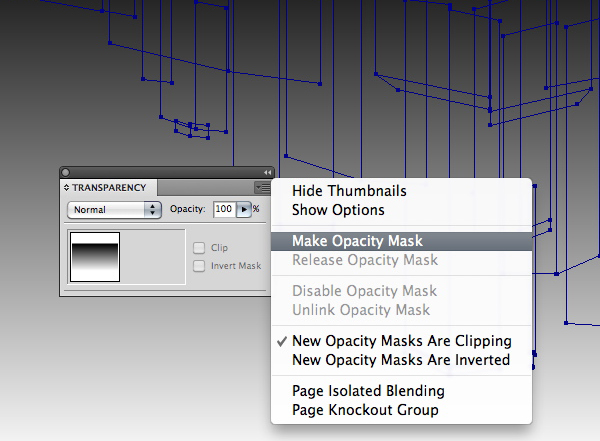600x441 pixels.
Task: Select the gradient artwork thumbnail
Action: point(95,257)
